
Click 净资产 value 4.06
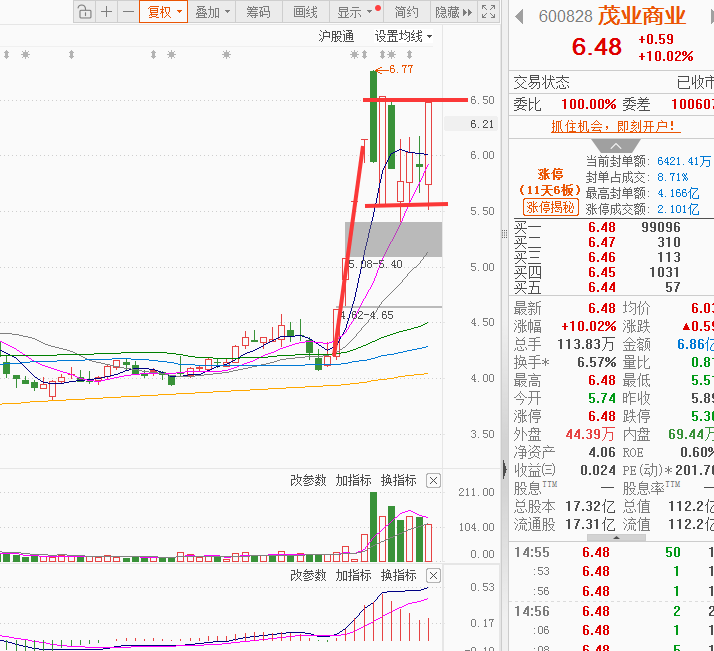[x=602, y=452]
